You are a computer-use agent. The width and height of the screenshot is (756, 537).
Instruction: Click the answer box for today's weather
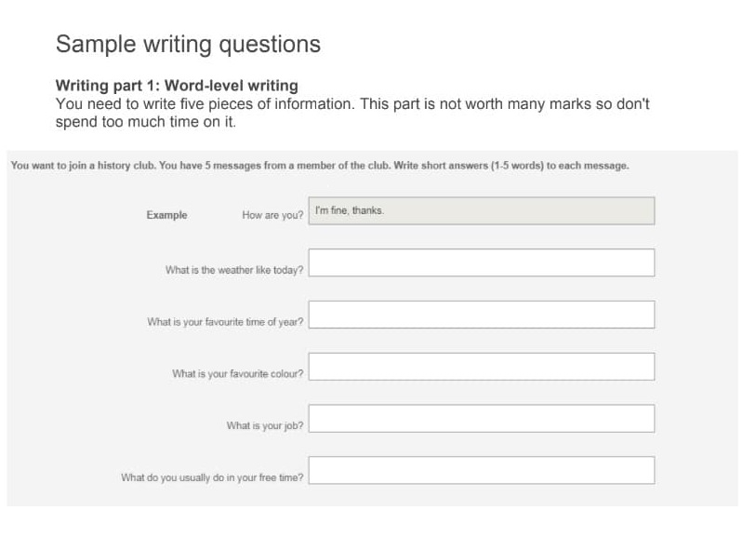point(481,262)
